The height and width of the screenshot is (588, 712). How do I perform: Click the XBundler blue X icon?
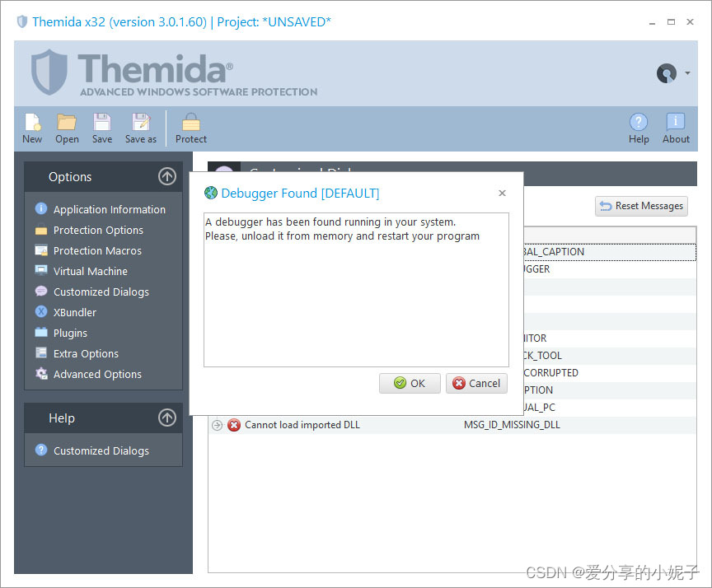[x=41, y=311]
